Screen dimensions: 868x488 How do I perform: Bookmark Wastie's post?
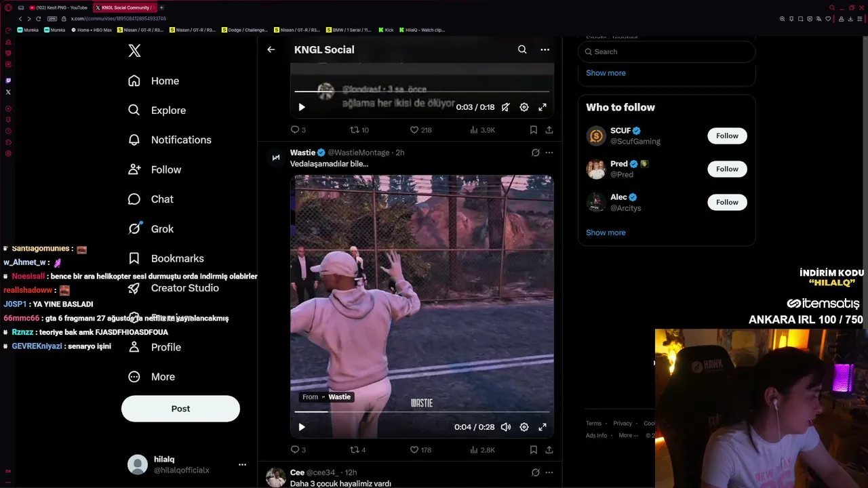[x=534, y=450]
